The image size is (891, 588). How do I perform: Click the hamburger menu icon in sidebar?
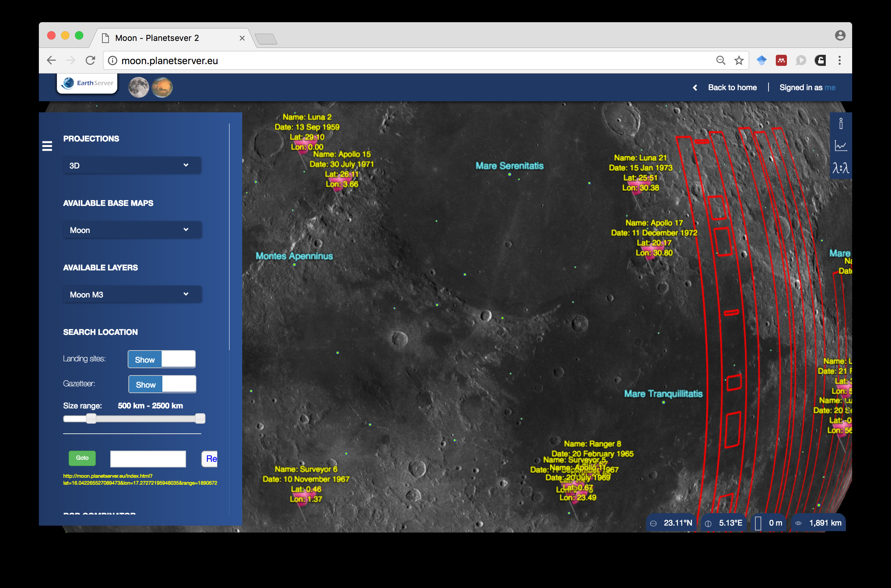click(47, 146)
